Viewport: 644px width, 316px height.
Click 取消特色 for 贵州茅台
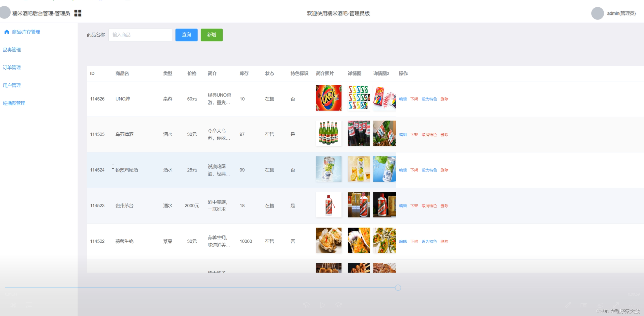click(429, 206)
